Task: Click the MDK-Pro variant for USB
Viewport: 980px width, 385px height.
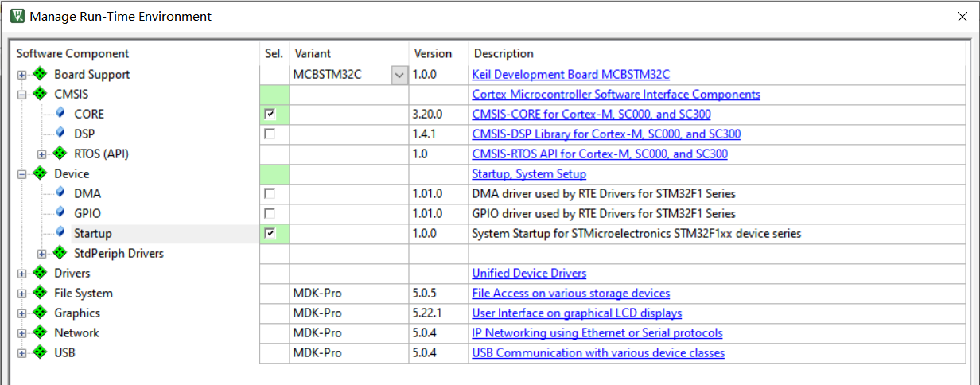Action: [x=317, y=353]
